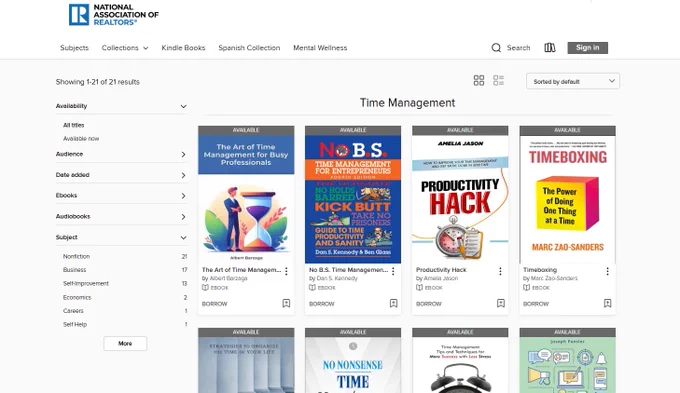680x393 pixels.
Task: Bookmark Timeboxing to wish list
Action: click(608, 303)
